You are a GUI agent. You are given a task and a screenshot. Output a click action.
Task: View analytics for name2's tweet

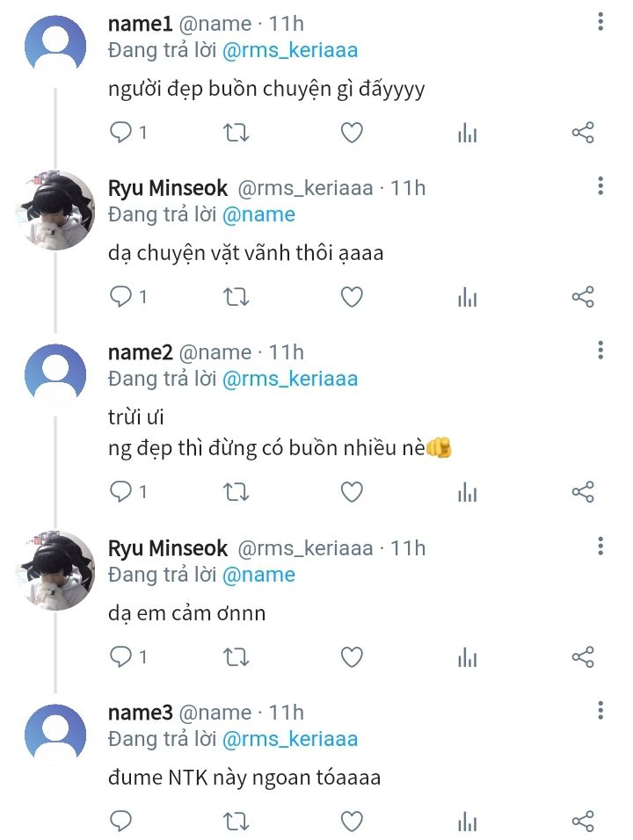click(x=467, y=492)
